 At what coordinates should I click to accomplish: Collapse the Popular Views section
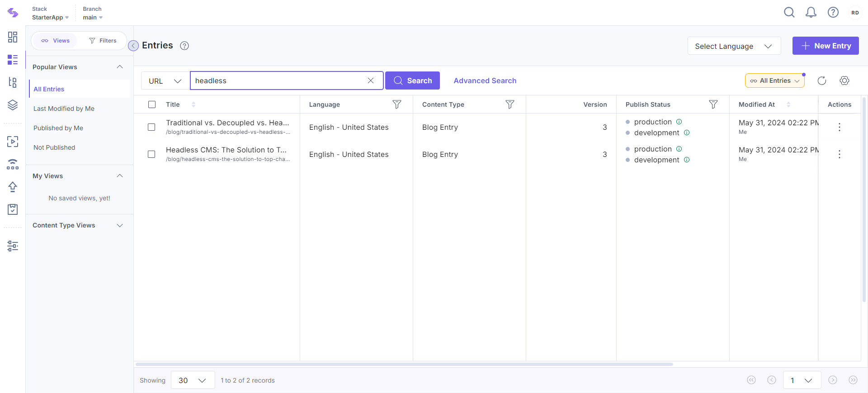[120, 67]
